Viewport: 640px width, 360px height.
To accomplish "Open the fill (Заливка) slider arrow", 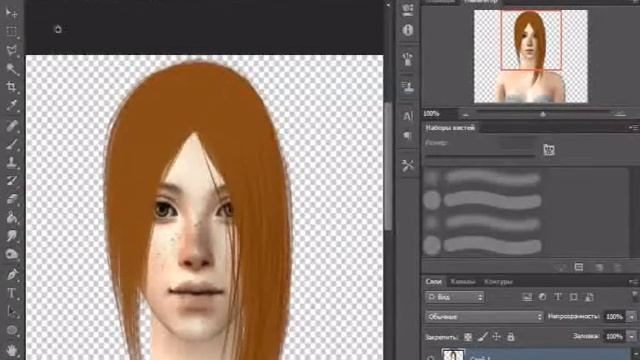I will point(632,336).
